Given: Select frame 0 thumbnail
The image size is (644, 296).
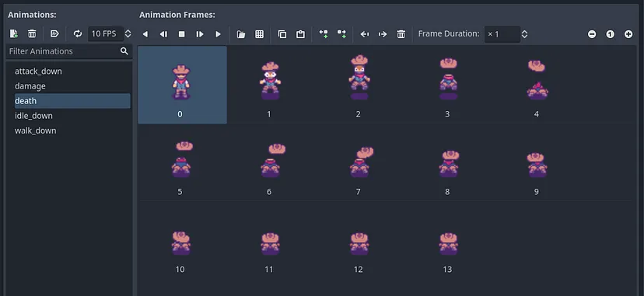Looking at the screenshot, I should point(182,85).
